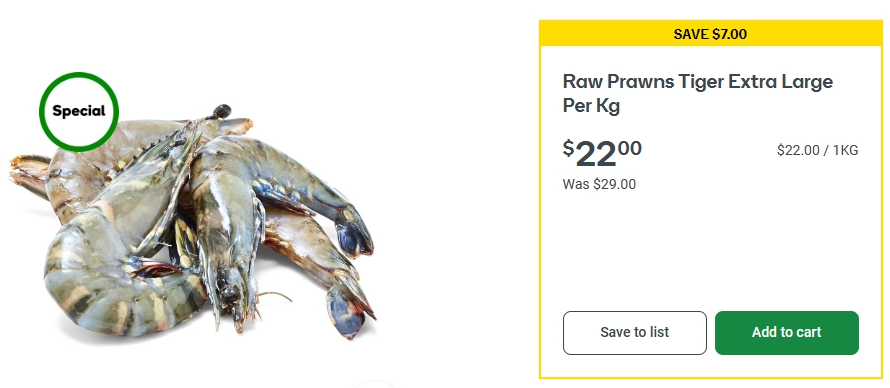The width and height of the screenshot is (890, 388).
Task: Click the yellow SAVE $7.00 banner
Action: coord(711,34)
